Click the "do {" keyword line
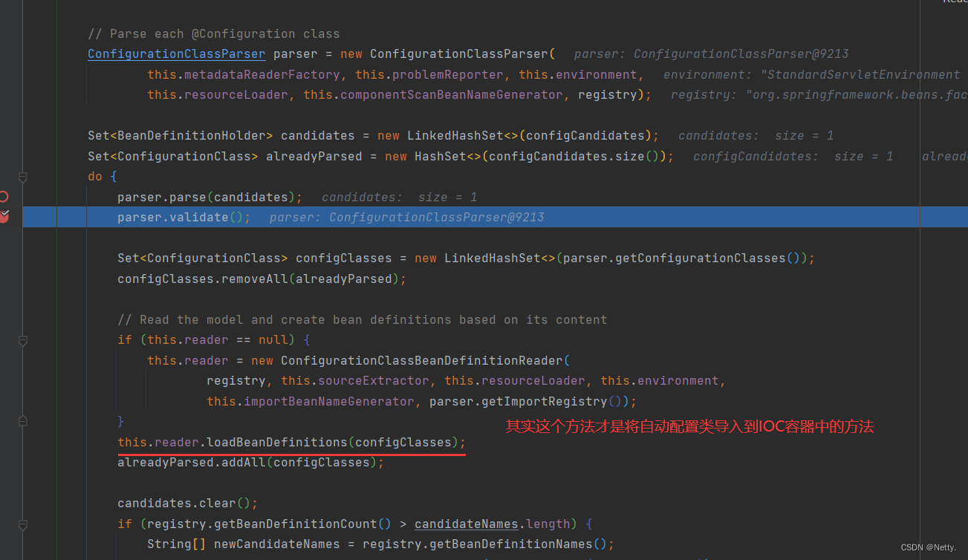The height and width of the screenshot is (560, 968). tap(103, 176)
